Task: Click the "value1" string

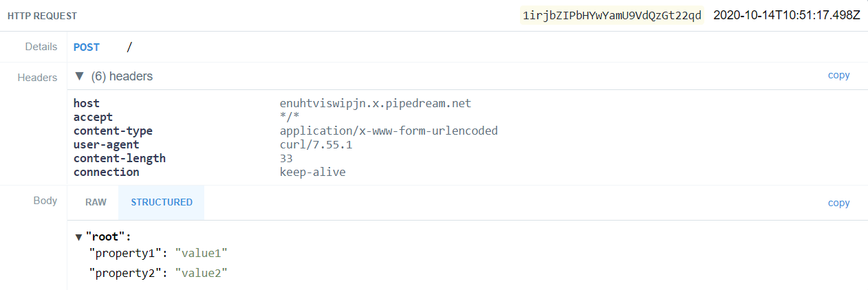Action: [x=201, y=254]
